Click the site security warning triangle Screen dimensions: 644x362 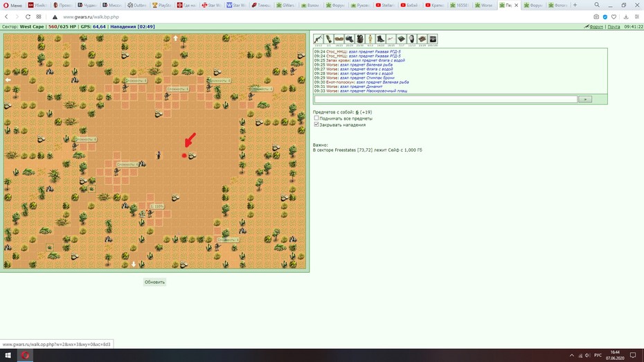55,17
